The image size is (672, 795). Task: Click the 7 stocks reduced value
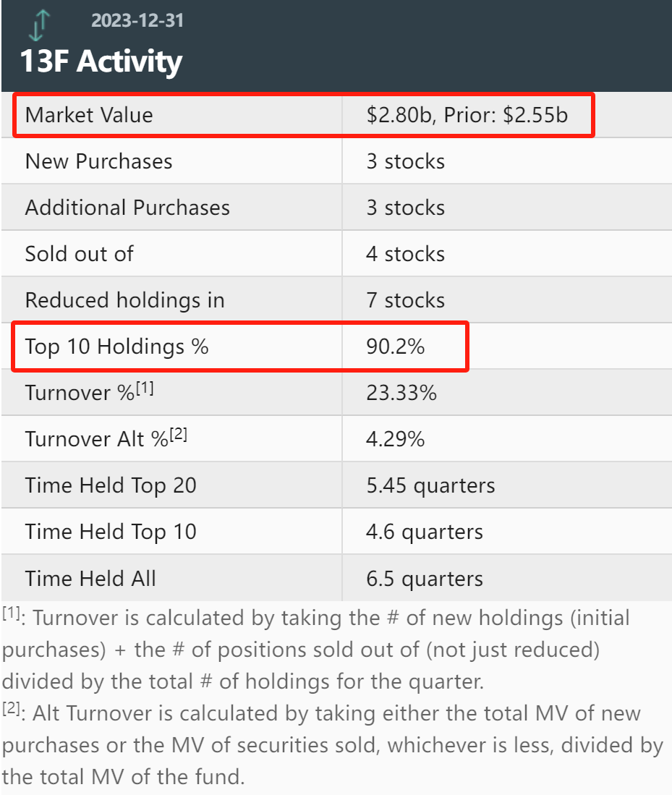pyautogui.click(x=406, y=300)
